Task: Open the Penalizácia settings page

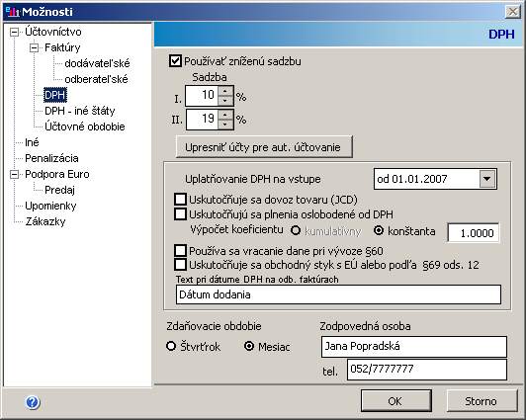Action: tap(51, 158)
